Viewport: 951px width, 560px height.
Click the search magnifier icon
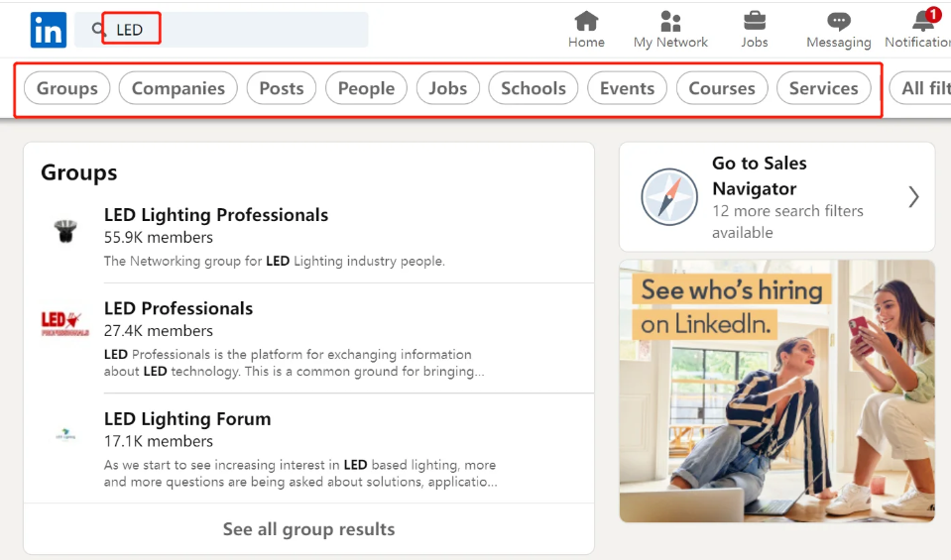pos(97,29)
